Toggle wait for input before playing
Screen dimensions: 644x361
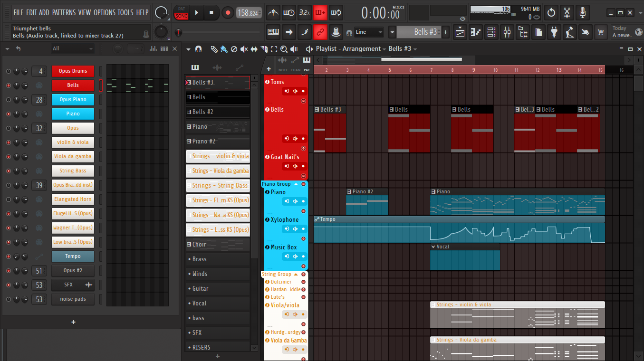[288, 12]
